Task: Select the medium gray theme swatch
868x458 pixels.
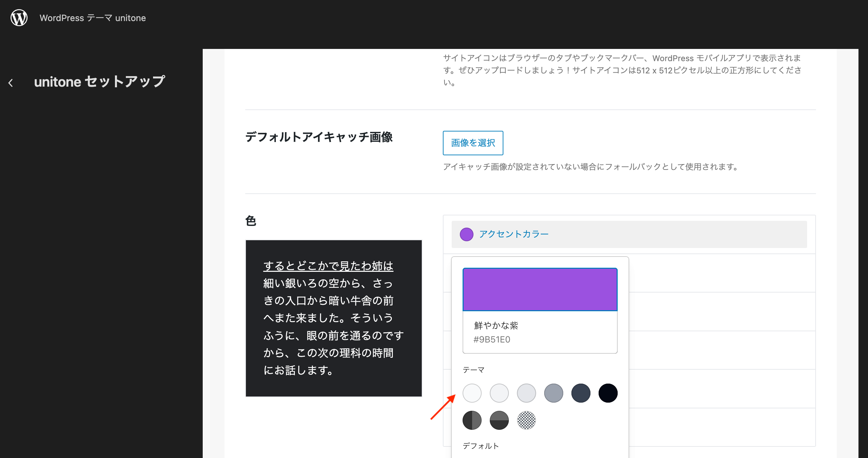Action: (553, 393)
